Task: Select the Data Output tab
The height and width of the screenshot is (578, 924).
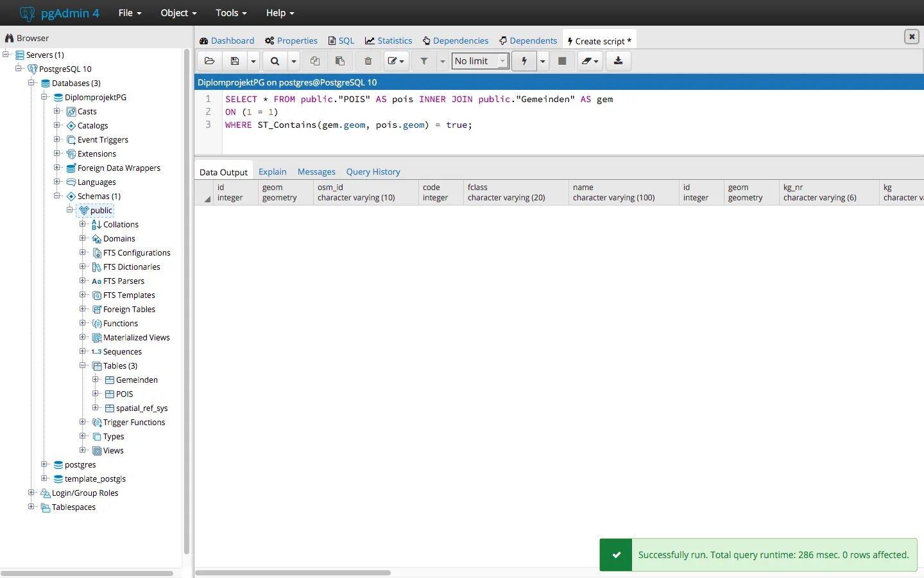Action: point(223,171)
